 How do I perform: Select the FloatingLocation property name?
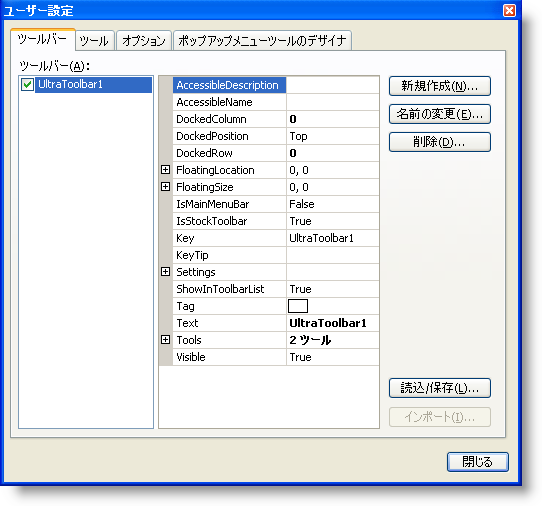pyautogui.click(x=229, y=170)
